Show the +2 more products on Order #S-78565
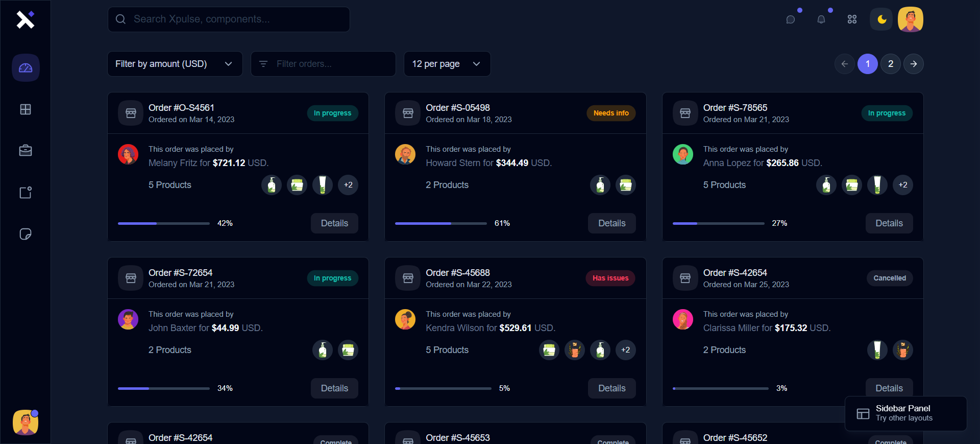Viewport: 980px width, 444px height. click(x=902, y=185)
